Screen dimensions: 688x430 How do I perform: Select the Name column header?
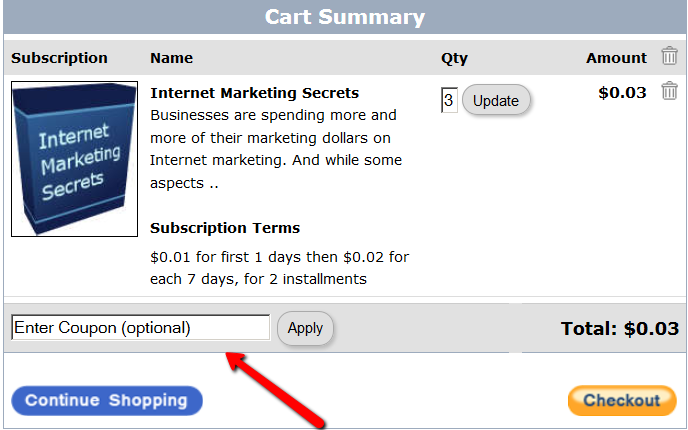pos(171,58)
